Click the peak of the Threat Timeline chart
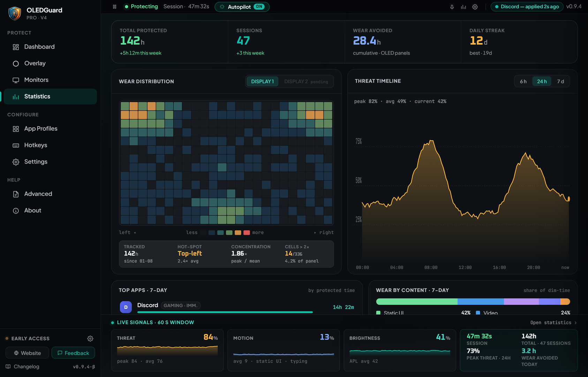Viewport: 588px width, 377px height. [431, 141]
